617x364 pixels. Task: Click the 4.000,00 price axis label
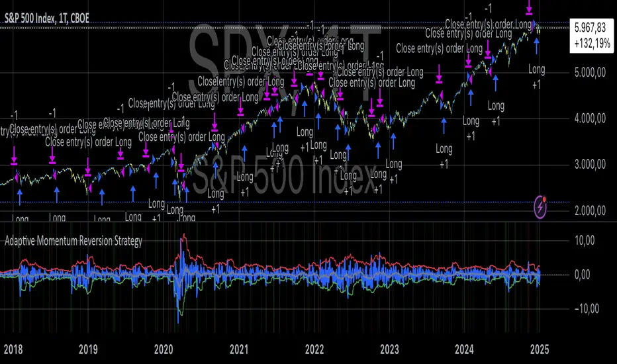(x=590, y=119)
